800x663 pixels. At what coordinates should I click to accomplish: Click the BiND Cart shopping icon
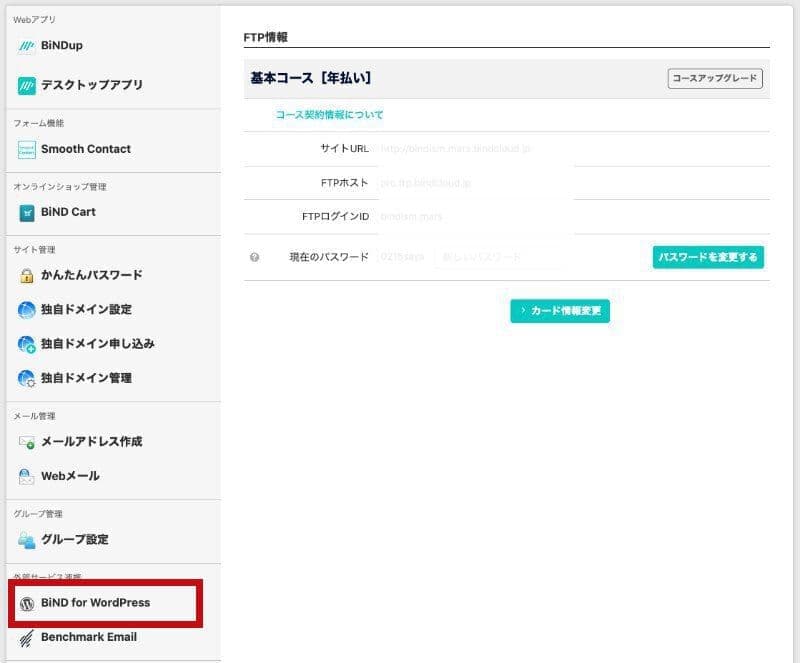(x=27, y=212)
